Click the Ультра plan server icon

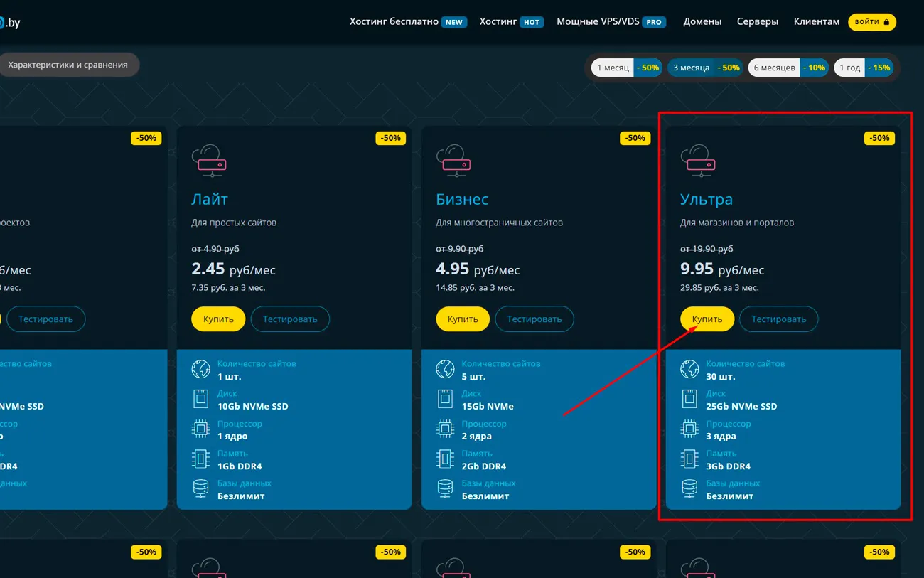697,161
